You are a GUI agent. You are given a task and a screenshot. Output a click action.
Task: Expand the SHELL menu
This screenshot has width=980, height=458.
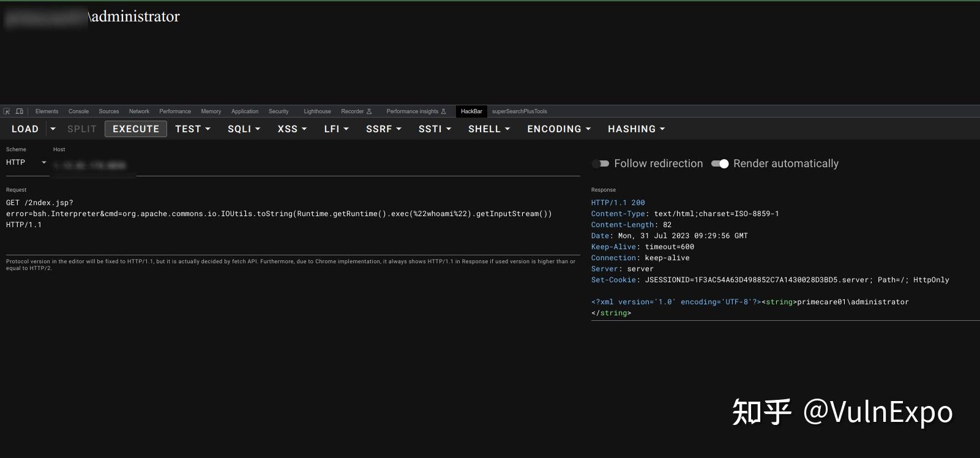489,129
